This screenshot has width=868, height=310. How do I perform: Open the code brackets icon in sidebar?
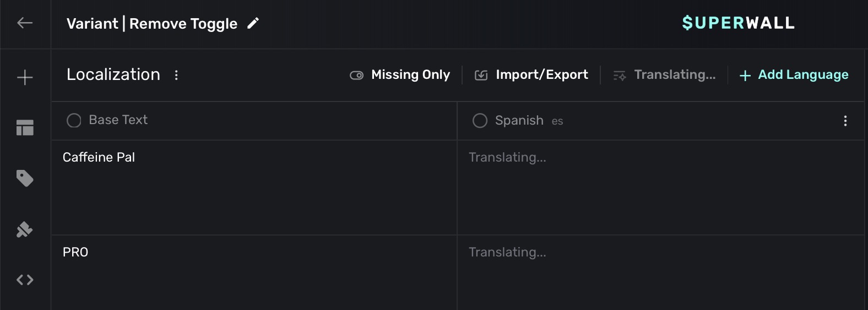(25, 280)
